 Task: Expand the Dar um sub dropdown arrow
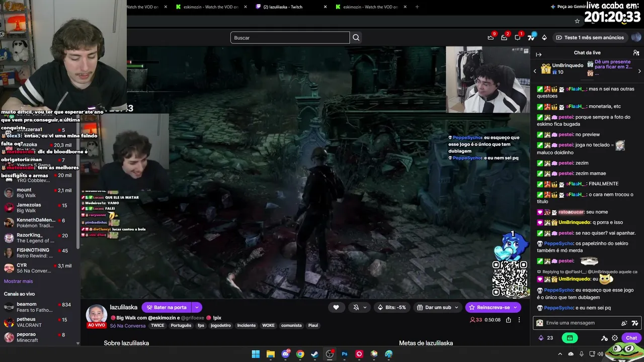point(457,307)
